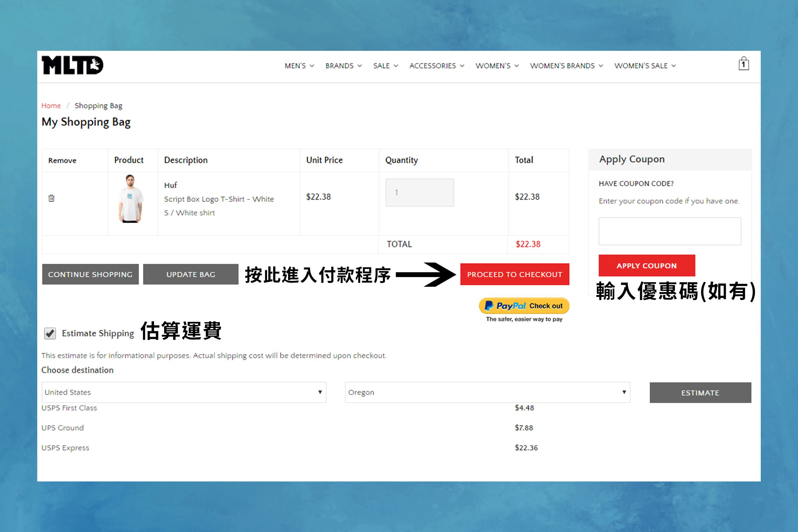The image size is (798, 532).
Task: Expand the MEN'S menu
Action: click(299, 66)
